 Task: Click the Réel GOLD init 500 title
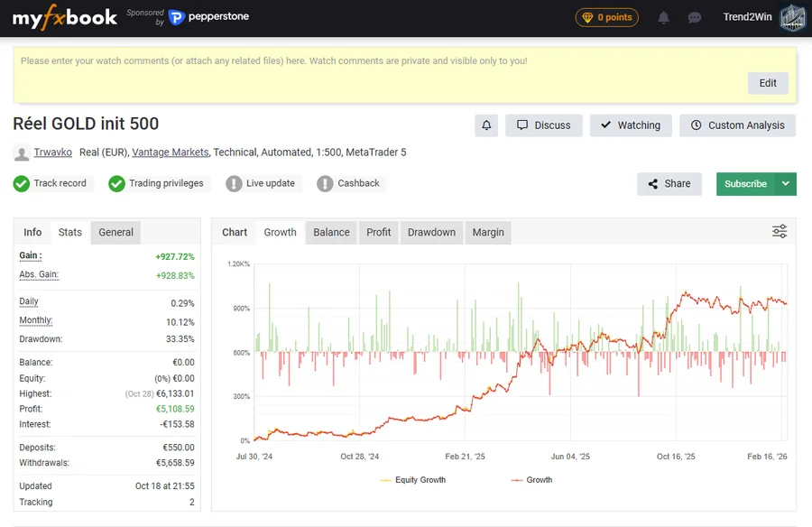point(86,124)
